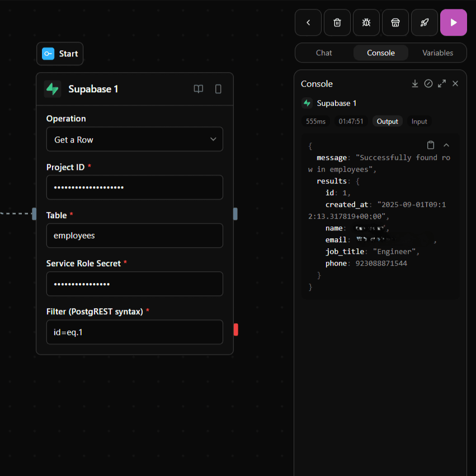The height and width of the screenshot is (476, 476).
Task: Click the bug debug icon
Action: (366, 22)
